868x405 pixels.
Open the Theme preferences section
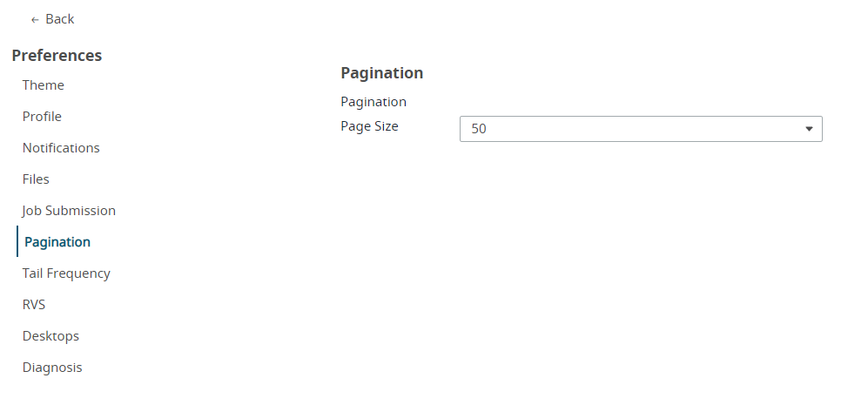(x=44, y=85)
